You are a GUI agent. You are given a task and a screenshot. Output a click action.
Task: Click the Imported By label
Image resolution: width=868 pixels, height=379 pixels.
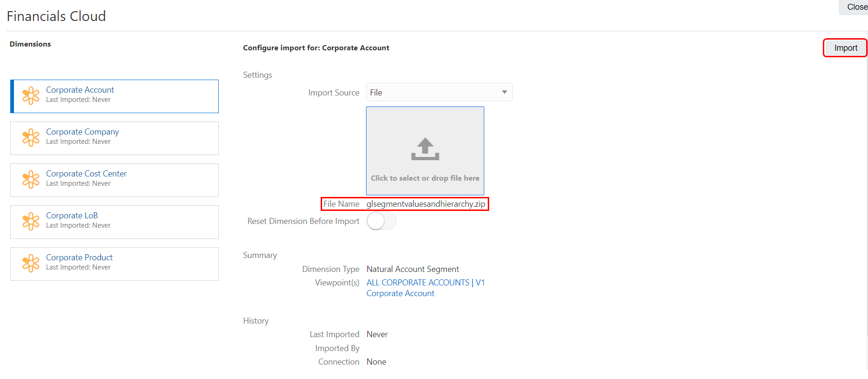click(337, 348)
